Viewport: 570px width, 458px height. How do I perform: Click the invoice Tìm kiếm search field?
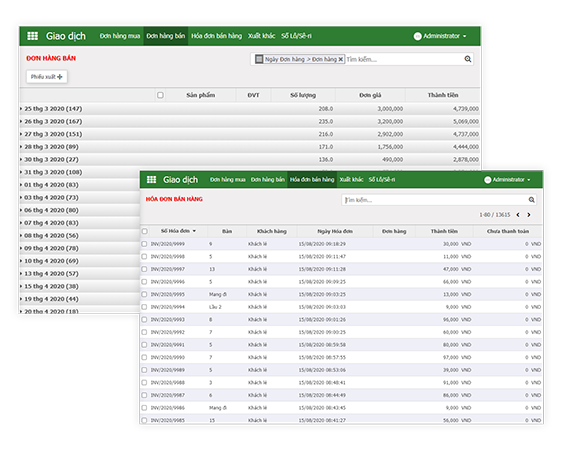click(x=434, y=200)
